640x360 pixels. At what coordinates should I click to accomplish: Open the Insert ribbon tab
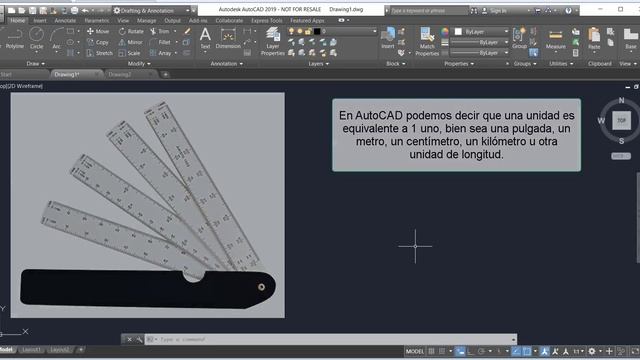coord(40,20)
